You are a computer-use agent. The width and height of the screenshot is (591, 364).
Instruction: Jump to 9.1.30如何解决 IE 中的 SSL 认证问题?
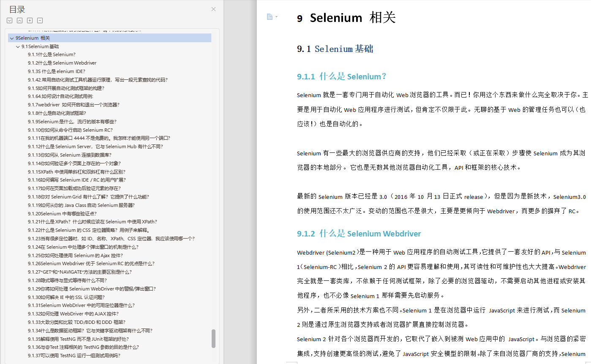point(66,297)
